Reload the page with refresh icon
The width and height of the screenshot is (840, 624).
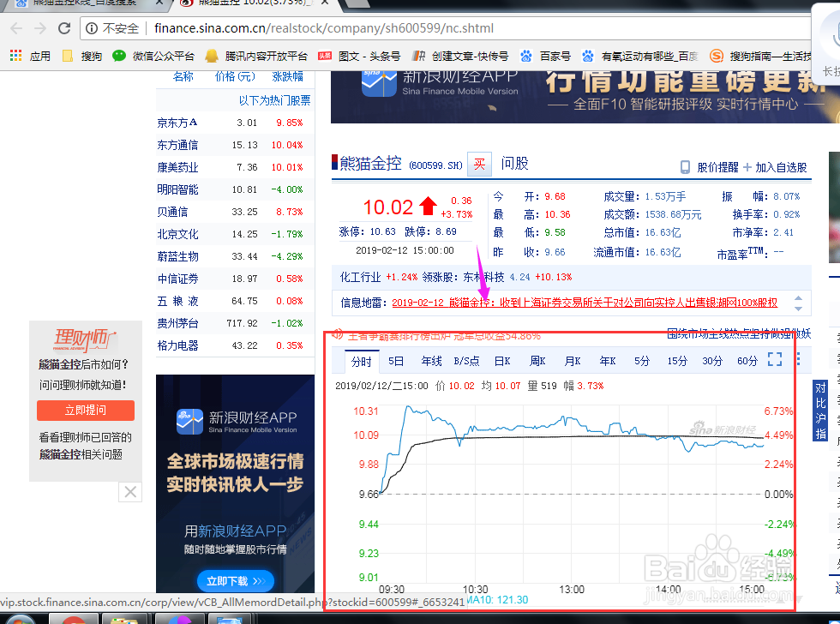64,28
